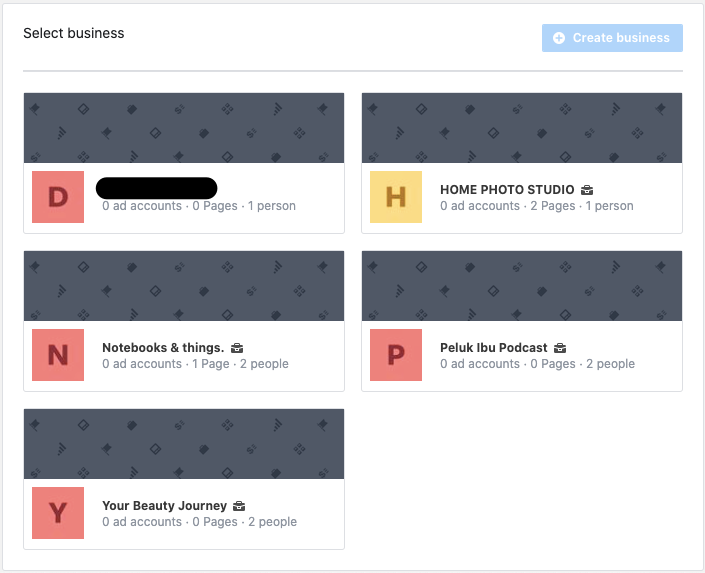This screenshot has height=573, width=705.
Task: Open the Your Beauty Journey business name
Action: (165, 506)
